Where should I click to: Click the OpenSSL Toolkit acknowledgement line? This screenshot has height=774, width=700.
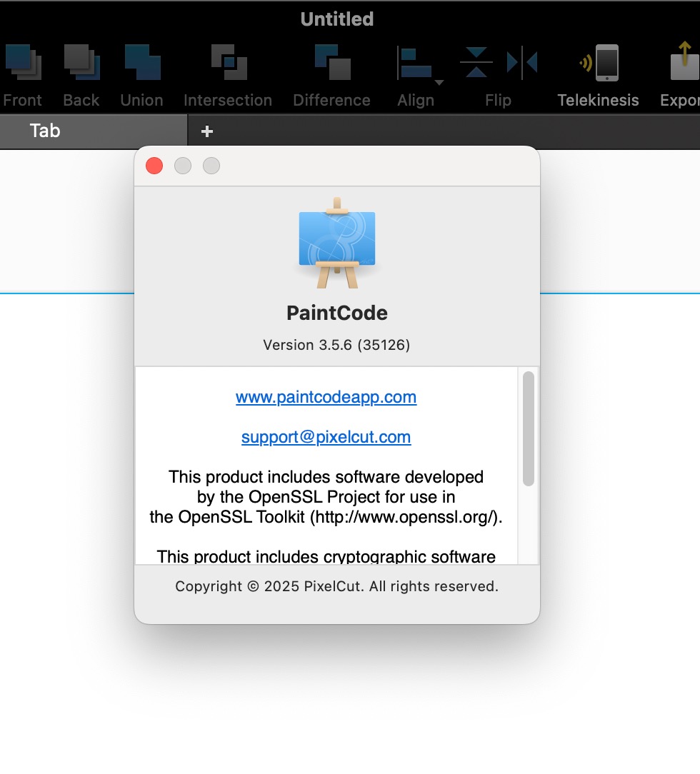tap(326, 517)
